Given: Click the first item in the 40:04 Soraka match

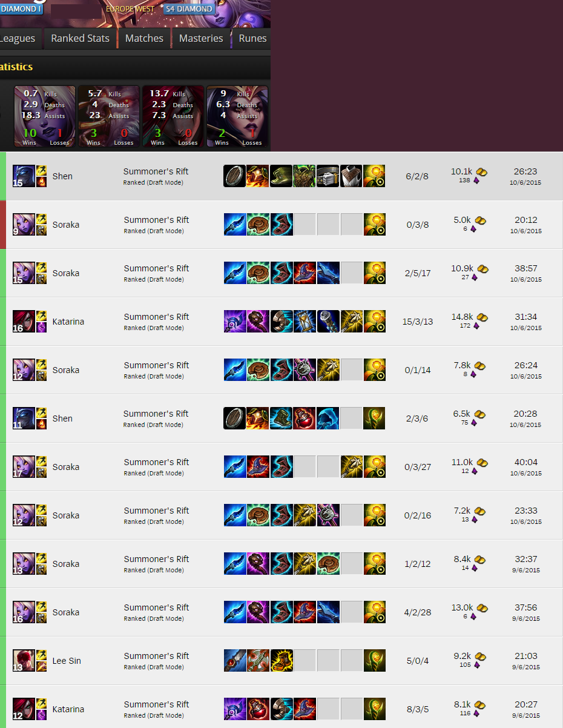Looking at the screenshot, I should (x=235, y=467).
